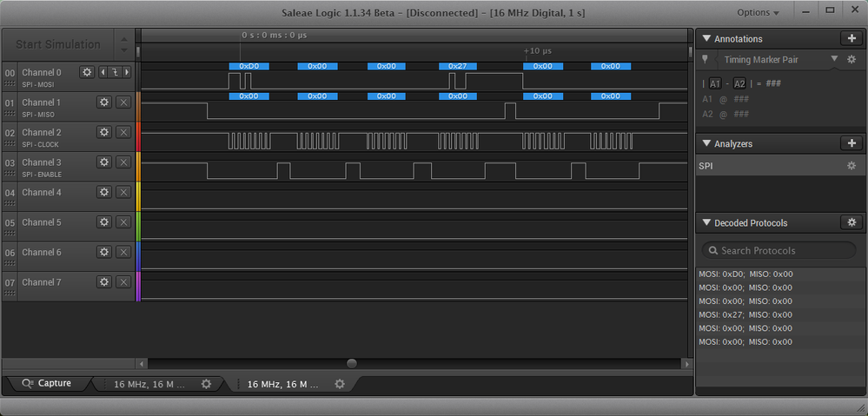The image size is (868, 416).
Task: Open settings gear on first capture tab
Action: [x=206, y=384]
